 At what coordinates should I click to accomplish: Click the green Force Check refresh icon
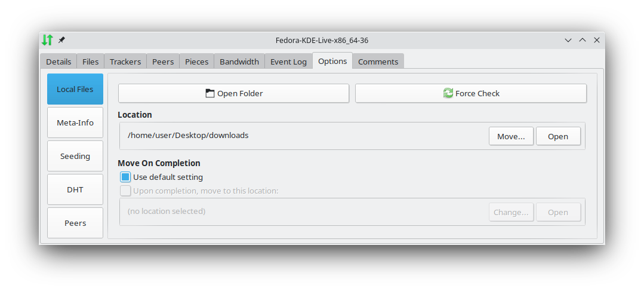pos(448,93)
